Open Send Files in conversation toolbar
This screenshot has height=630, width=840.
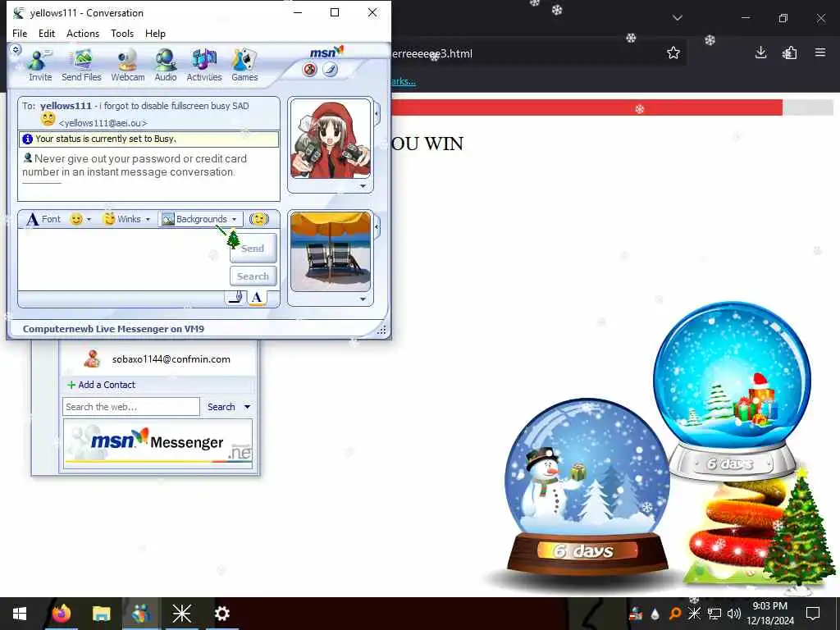(x=81, y=66)
